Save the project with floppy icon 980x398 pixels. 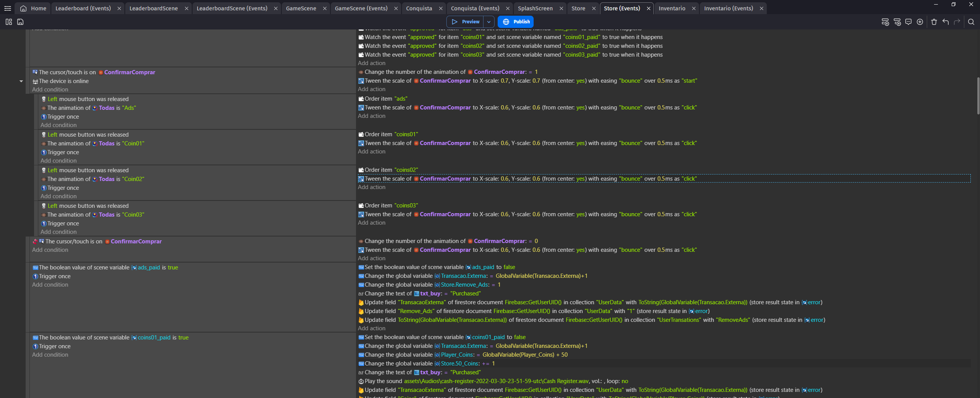pyautogui.click(x=20, y=22)
